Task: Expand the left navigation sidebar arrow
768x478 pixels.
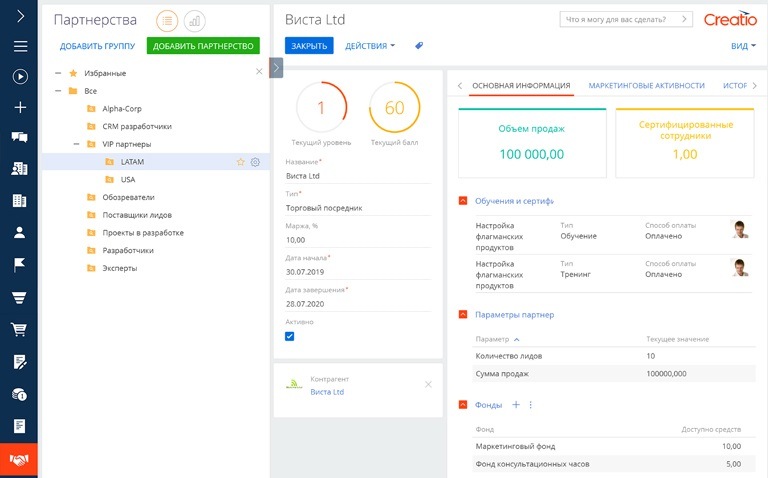Action: 20,16
